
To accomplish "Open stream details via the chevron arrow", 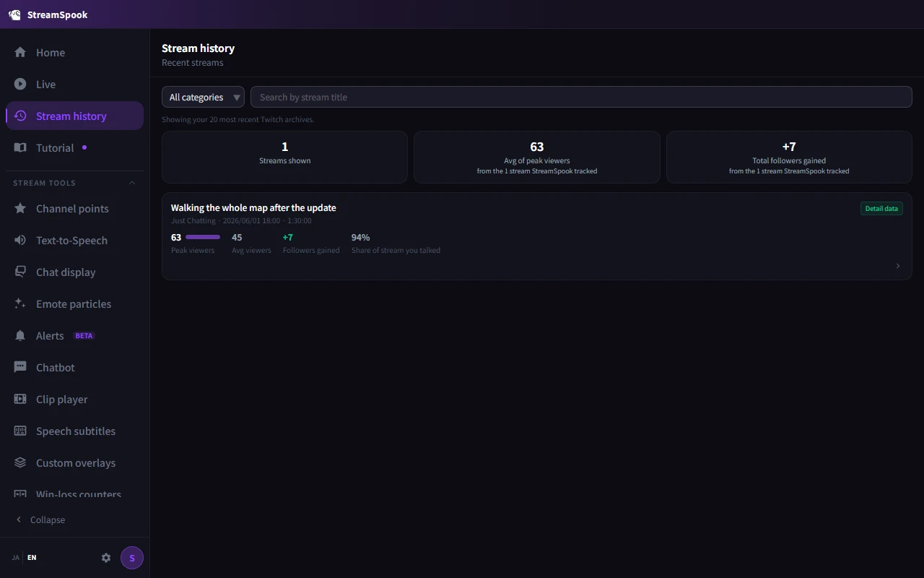I will 898,266.
